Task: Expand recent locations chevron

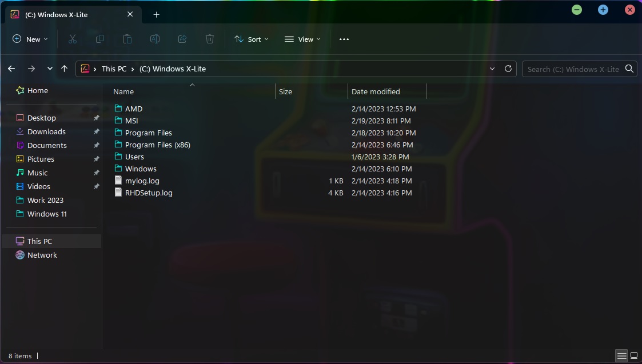Action: click(x=50, y=69)
